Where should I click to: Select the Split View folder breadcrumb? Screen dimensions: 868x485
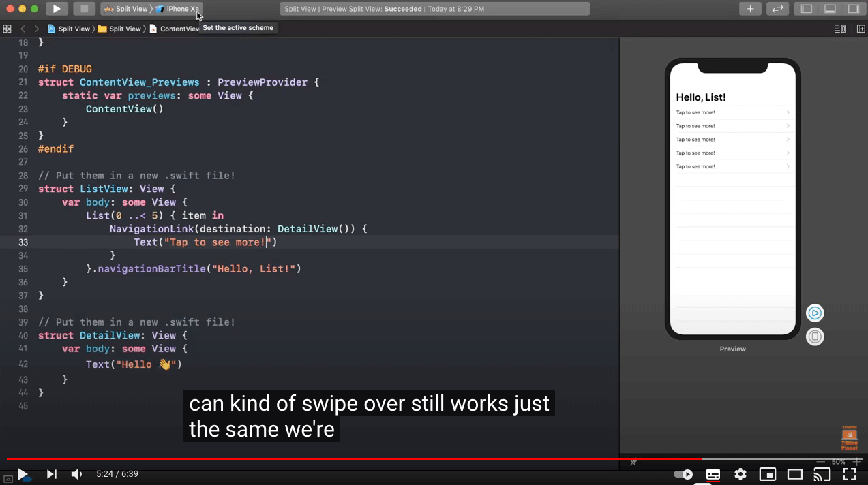point(124,29)
